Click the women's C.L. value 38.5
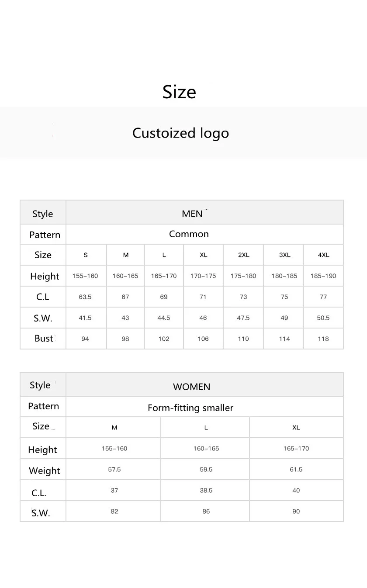The image size is (367, 588). [x=206, y=491]
